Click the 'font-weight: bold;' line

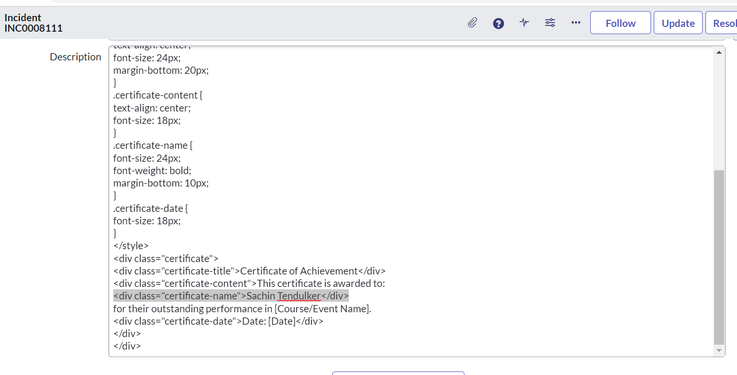coord(152,171)
